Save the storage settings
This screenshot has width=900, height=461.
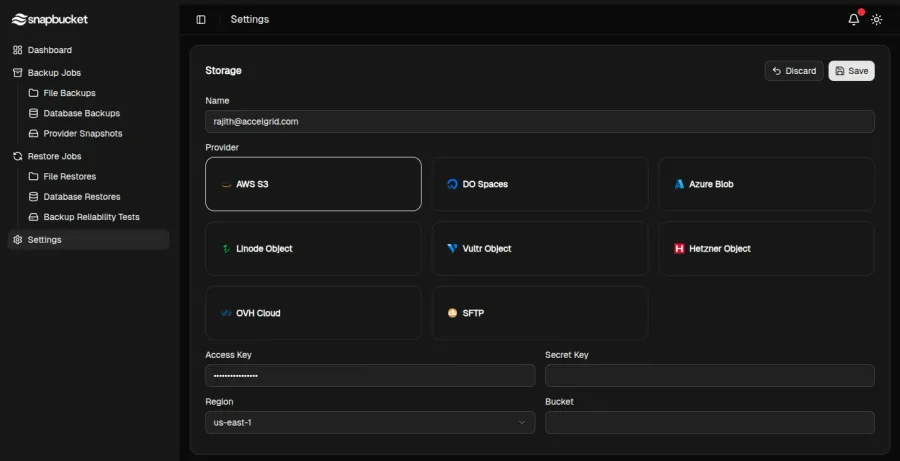coord(851,71)
